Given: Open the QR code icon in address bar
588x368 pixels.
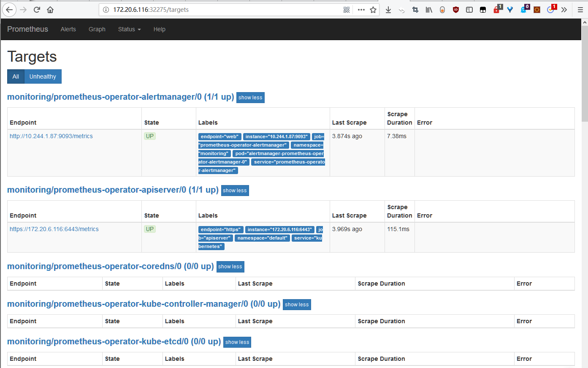Looking at the screenshot, I should [347, 10].
